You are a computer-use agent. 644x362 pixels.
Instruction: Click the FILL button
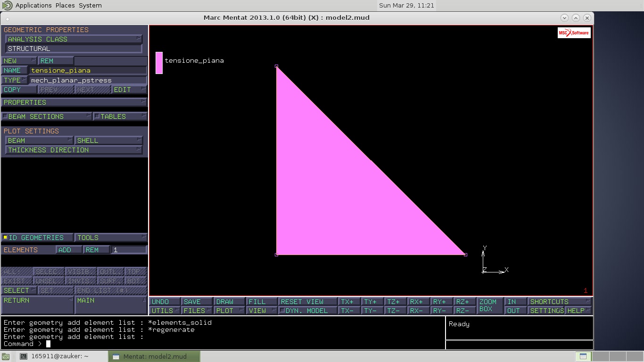pos(262,302)
